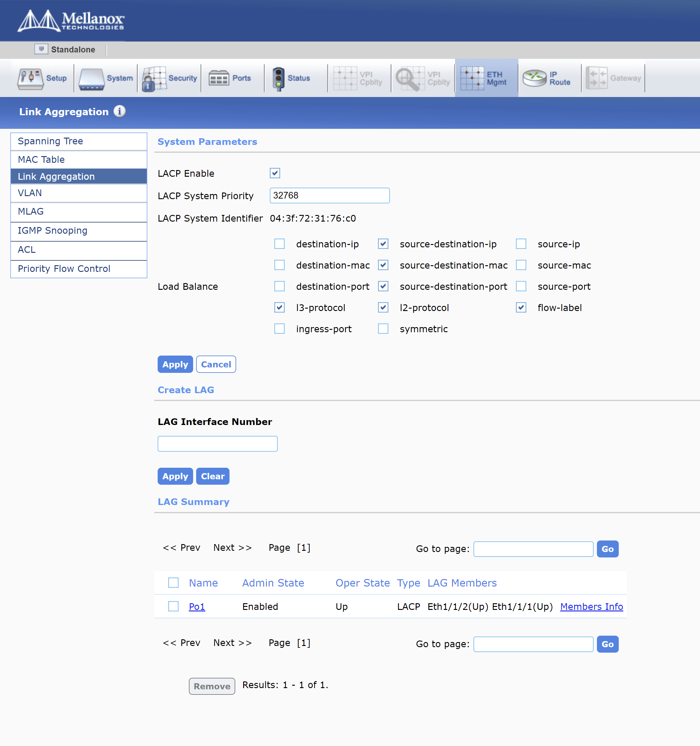Click the Members Info link
Image resolution: width=700 pixels, height=746 pixels.
click(x=591, y=606)
